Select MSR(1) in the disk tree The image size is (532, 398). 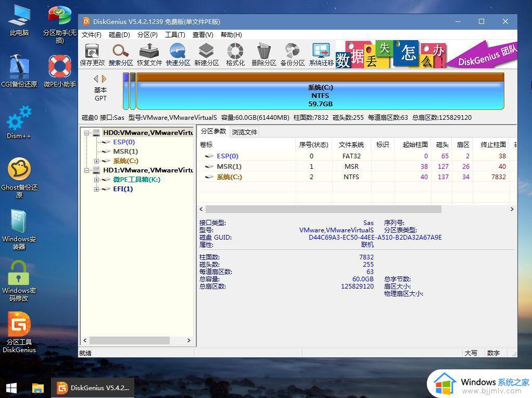coord(125,152)
